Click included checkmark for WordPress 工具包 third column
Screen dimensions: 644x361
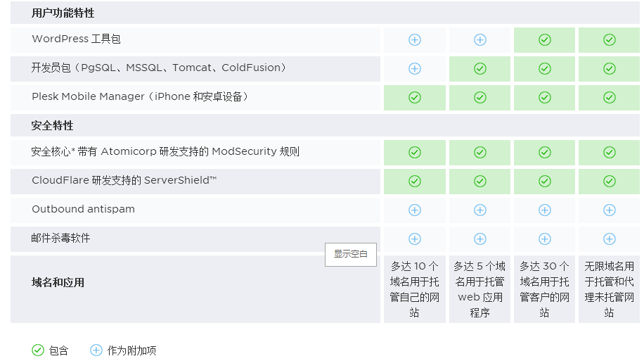[545, 40]
